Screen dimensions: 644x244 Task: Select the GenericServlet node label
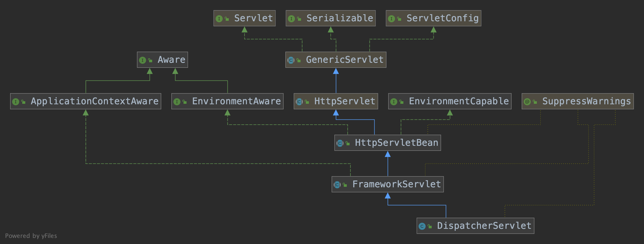pos(344,60)
